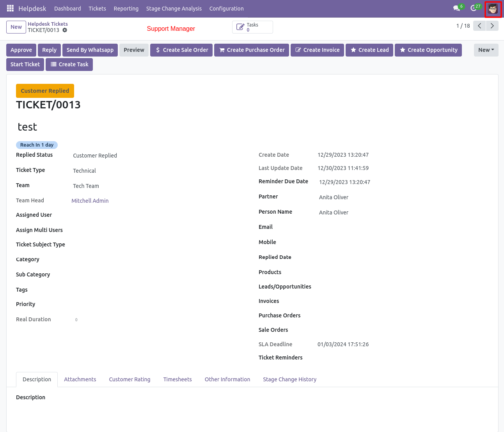This screenshot has height=432, width=504.
Task: Click Create Task button
Action: tap(69, 64)
